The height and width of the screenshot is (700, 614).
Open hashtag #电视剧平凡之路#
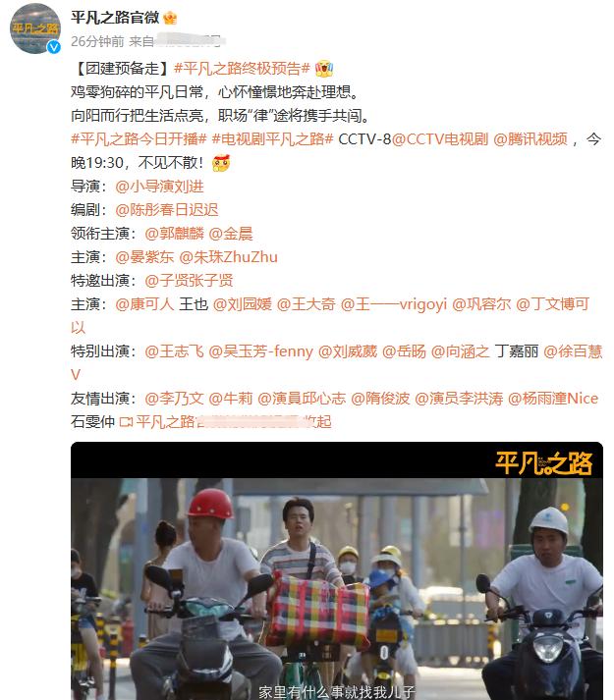pyautogui.click(x=272, y=139)
